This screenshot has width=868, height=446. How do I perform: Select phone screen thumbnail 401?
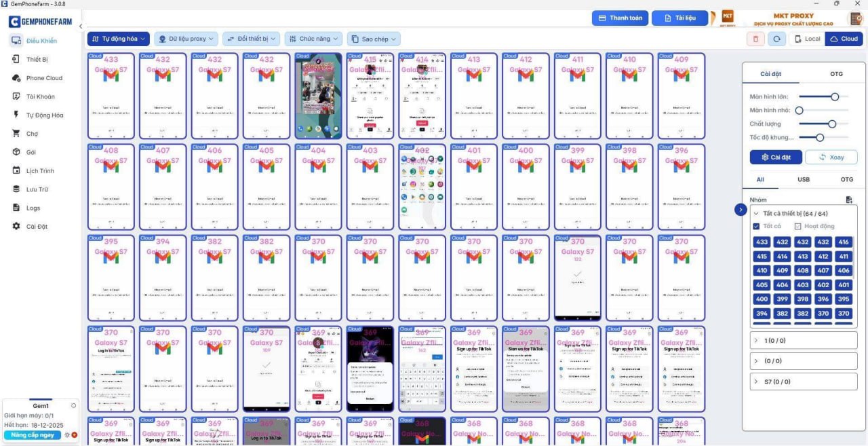pyautogui.click(x=474, y=187)
